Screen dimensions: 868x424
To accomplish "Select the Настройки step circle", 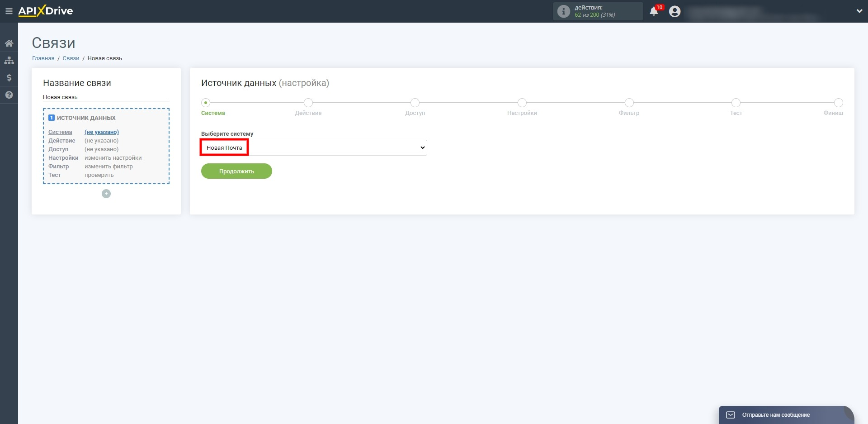I will 522,103.
